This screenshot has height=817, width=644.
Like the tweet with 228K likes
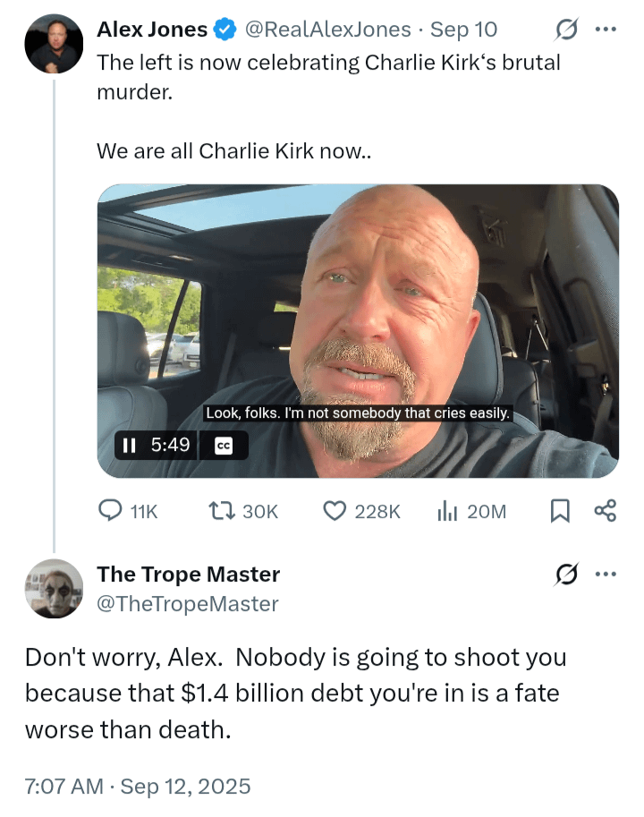(x=335, y=511)
